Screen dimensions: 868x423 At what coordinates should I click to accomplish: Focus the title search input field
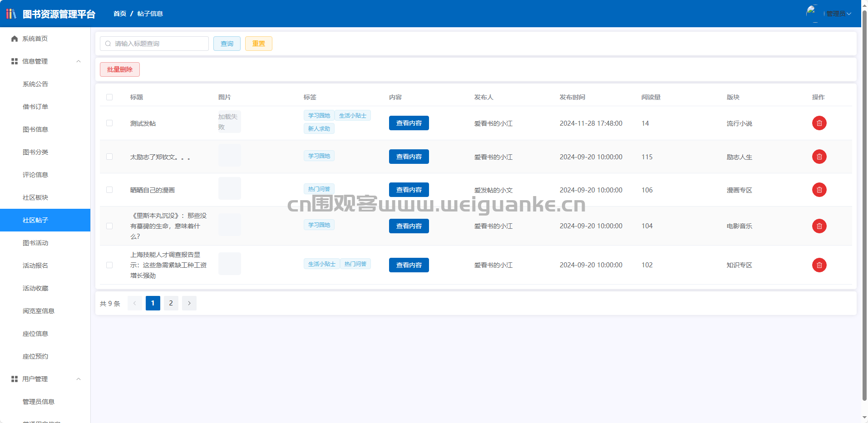coord(154,44)
